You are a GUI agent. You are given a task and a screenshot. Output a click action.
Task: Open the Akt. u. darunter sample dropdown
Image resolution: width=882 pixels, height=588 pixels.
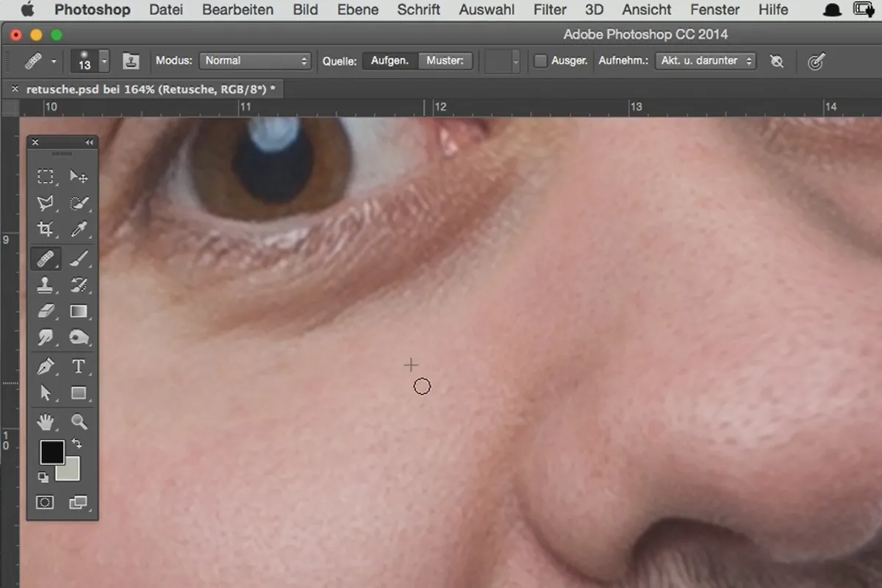[706, 61]
